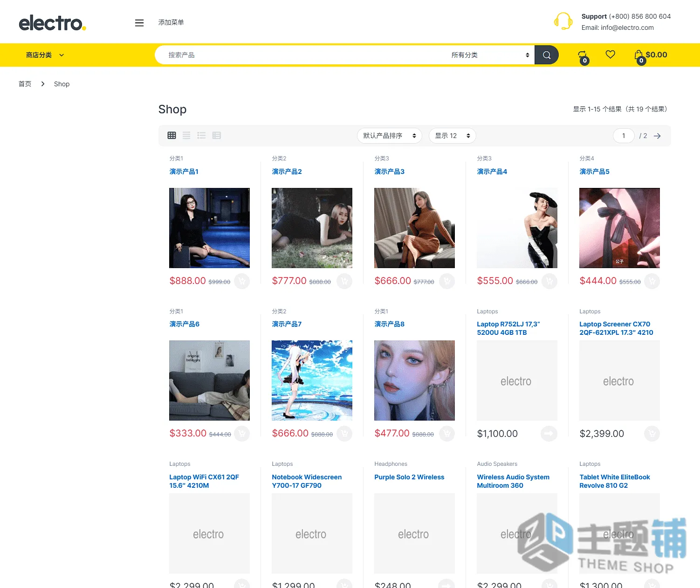This screenshot has height=588, width=700.
Task: Click 演示产品1 product image
Action: click(209, 228)
